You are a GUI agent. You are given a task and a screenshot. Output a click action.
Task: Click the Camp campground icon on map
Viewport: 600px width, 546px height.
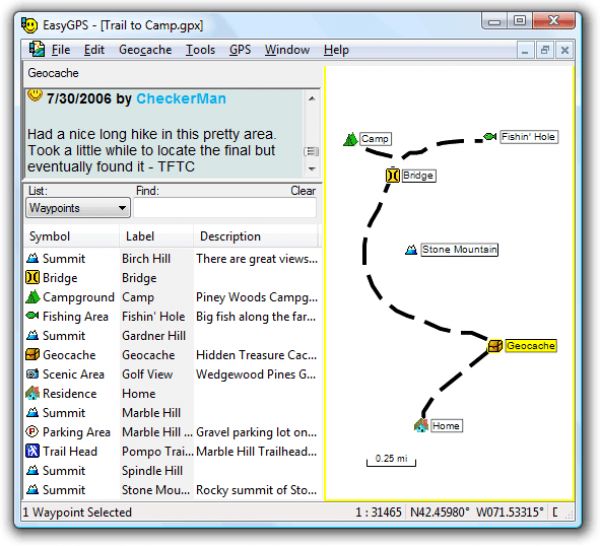click(350, 139)
